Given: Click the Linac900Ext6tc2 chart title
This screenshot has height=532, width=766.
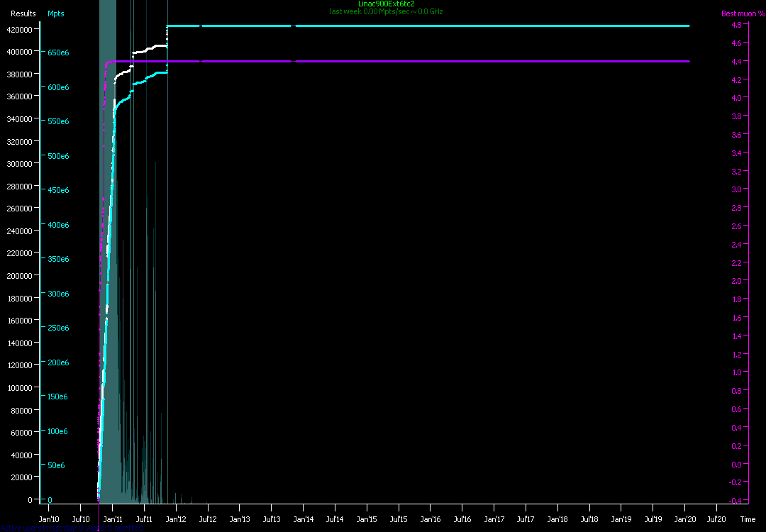Looking at the screenshot, I should coord(386,4).
